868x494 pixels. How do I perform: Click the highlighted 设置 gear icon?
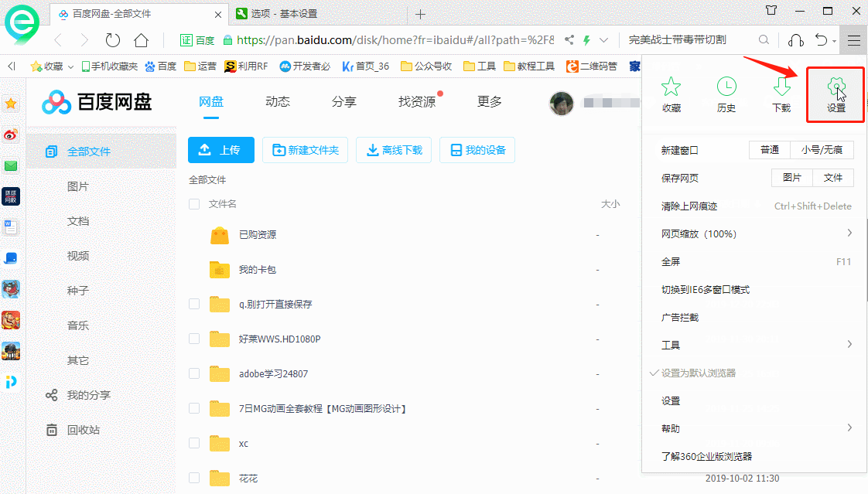coord(835,87)
